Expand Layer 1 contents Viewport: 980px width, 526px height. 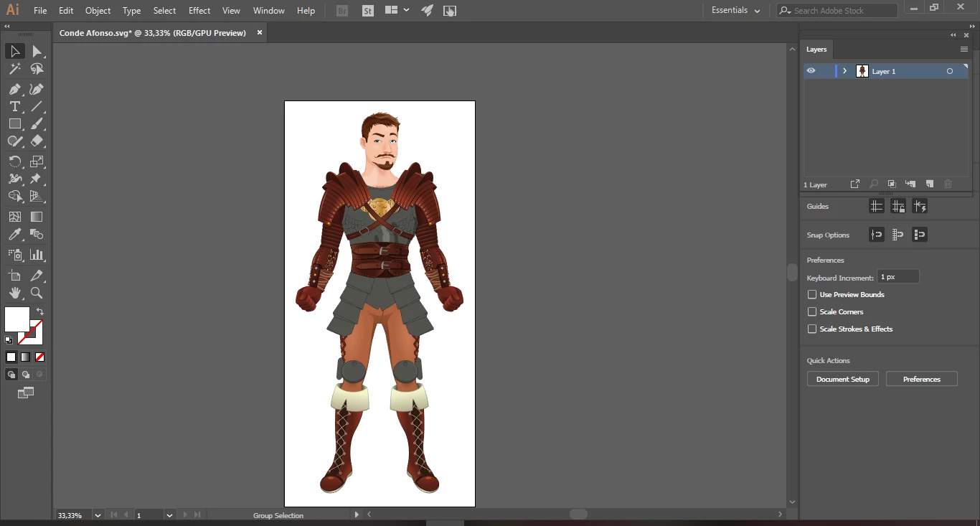click(x=844, y=71)
